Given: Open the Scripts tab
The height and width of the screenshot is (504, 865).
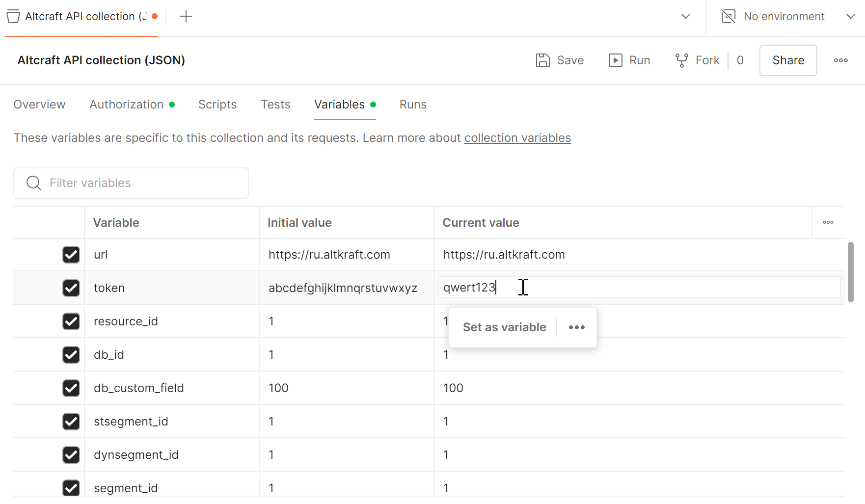Looking at the screenshot, I should (217, 105).
